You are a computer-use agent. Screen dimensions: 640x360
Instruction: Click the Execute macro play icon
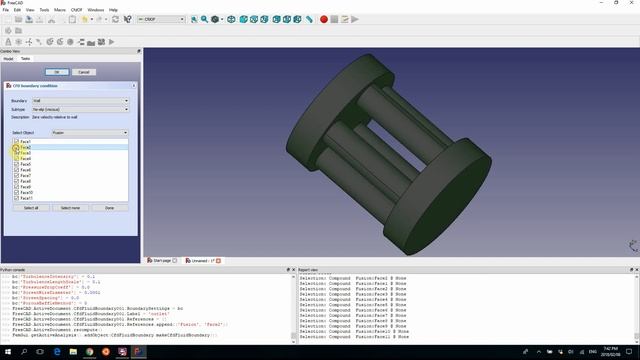click(355, 19)
